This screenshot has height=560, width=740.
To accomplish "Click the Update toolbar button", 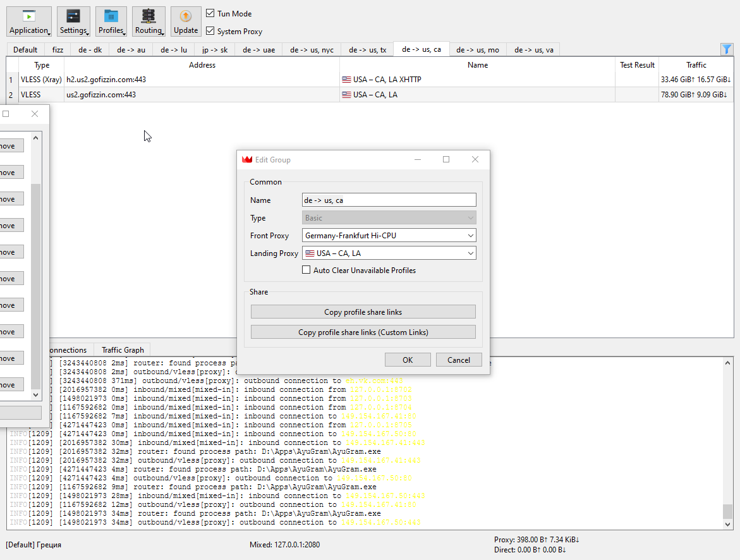I will (x=186, y=21).
